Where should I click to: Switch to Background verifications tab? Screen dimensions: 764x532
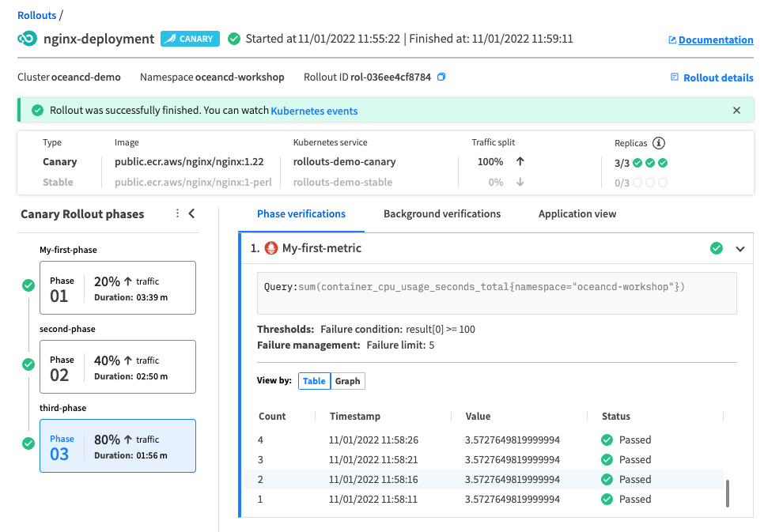442,214
